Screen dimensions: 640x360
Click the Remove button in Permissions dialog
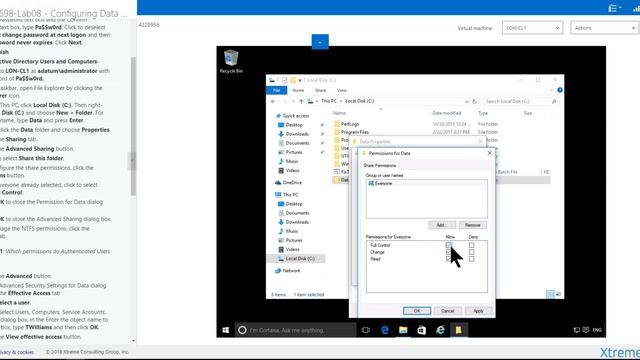click(x=473, y=225)
